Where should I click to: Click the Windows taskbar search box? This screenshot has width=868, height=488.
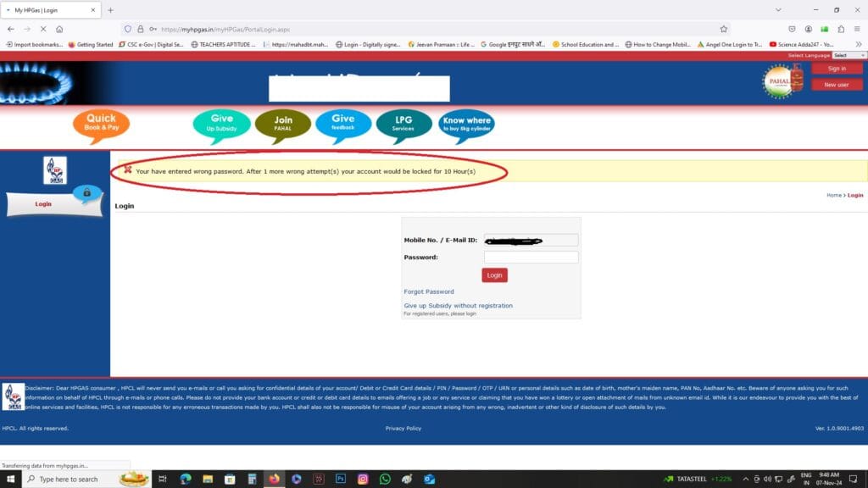pyautogui.click(x=86, y=480)
